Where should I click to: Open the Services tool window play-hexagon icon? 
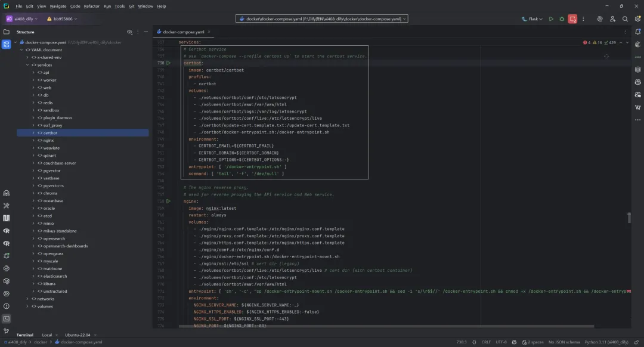tap(6, 293)
